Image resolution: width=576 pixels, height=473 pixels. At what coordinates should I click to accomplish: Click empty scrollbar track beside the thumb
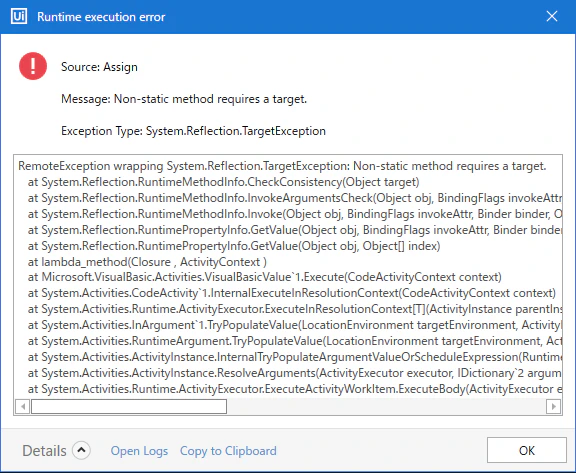click(386, 407)
